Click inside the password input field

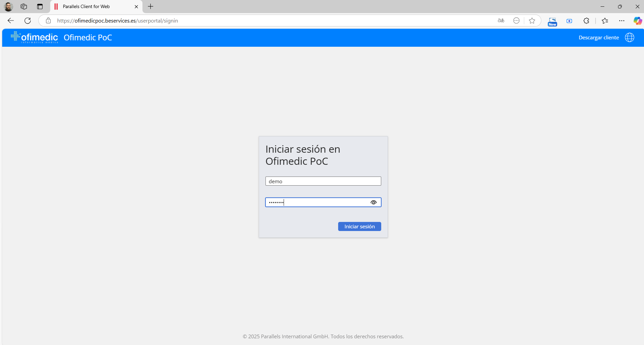pos(316,202)
